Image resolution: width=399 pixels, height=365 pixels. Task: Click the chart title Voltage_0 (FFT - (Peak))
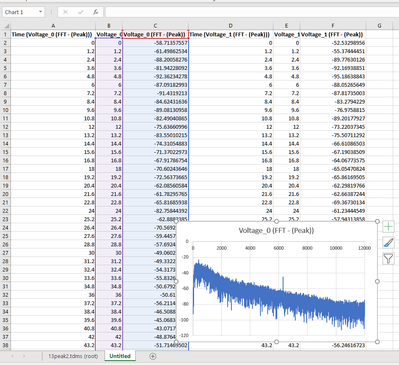[x=276, y=230]
